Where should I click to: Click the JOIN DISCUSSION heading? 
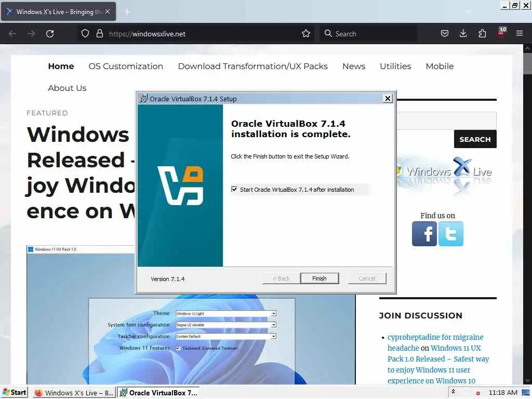tap(421, 315)
